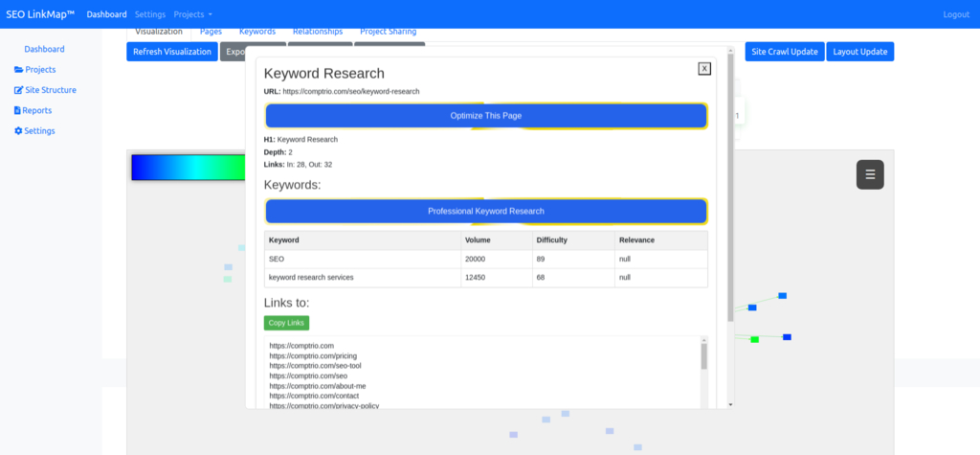
Task: Click the Projects folder icon in sidebar
Action: click(19, 70)
